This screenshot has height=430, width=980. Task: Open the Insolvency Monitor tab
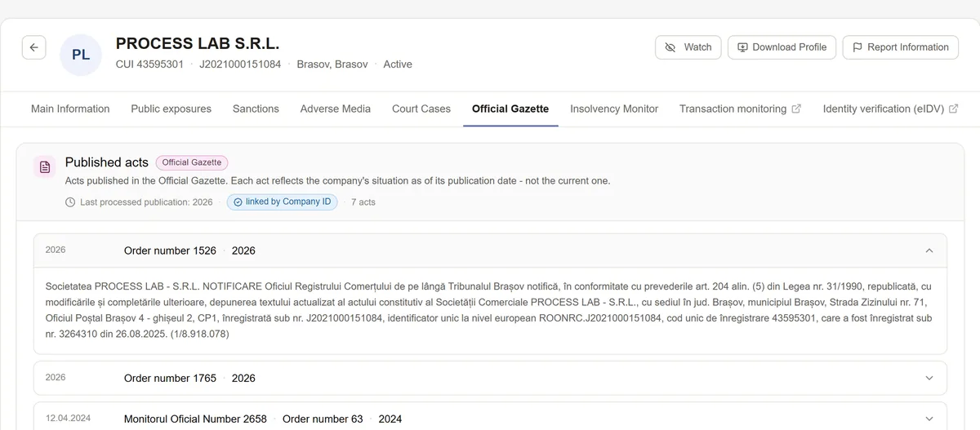pyautogui.click(x=614, y=109)
